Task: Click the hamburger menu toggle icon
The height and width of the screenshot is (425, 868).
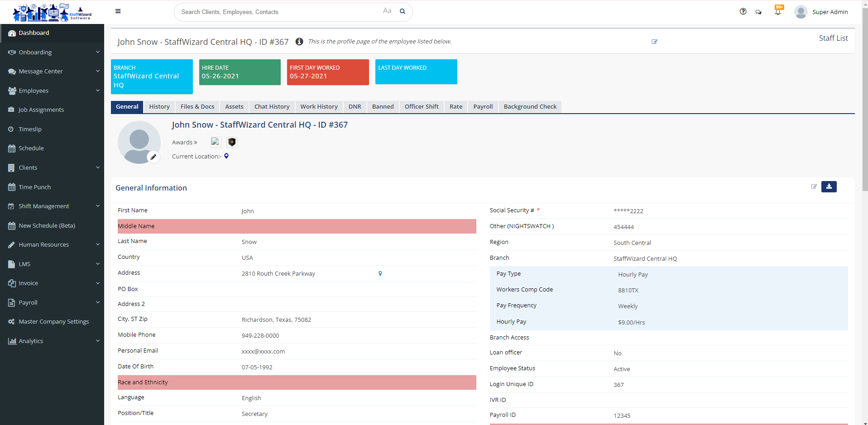Action: [x=118, y=11]
